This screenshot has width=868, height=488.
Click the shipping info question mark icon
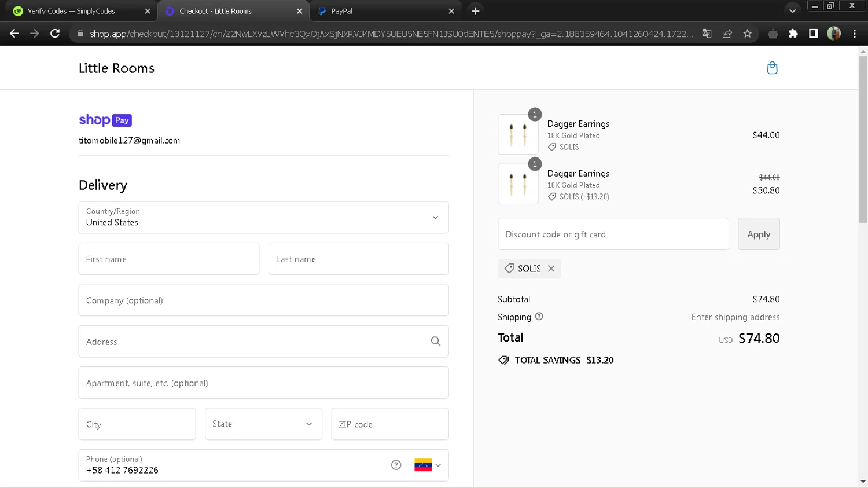(539, 317)
